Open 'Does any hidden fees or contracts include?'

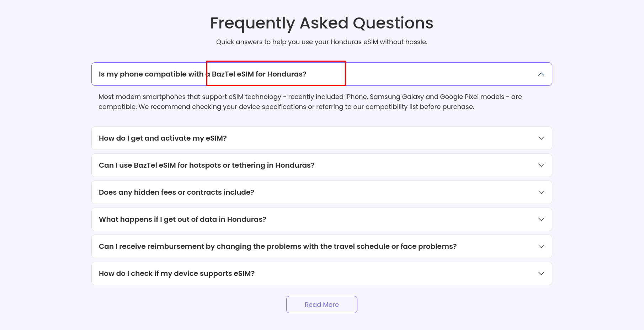(176, 192)
